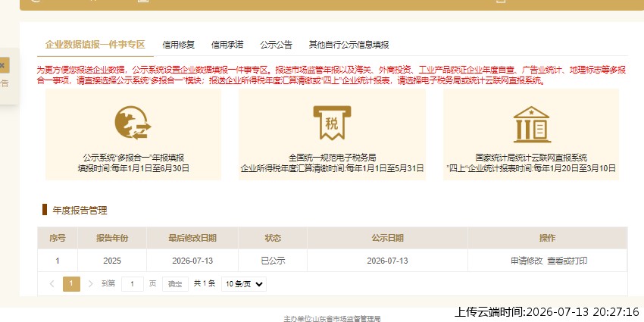Click 查看或打印 for the 2025 report
Image resolution: width=644 pixels, height=322 pixels.
567,261
